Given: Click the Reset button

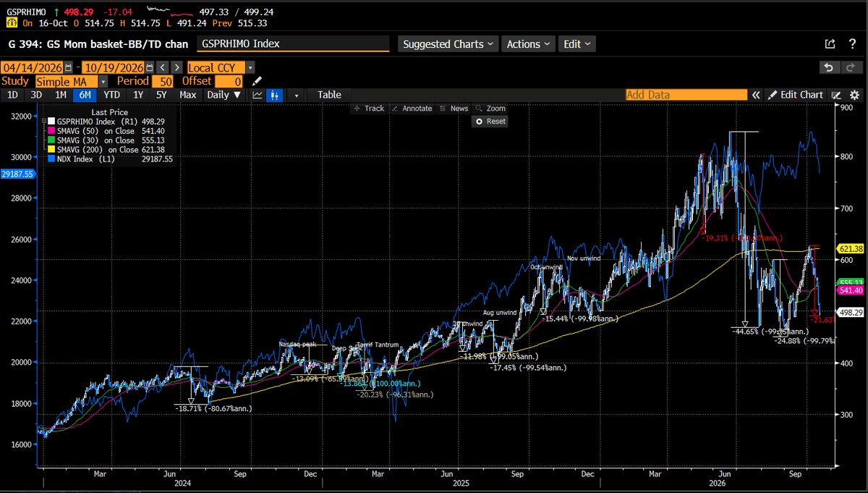Looking at the screenshot, I should coord(490,122).
